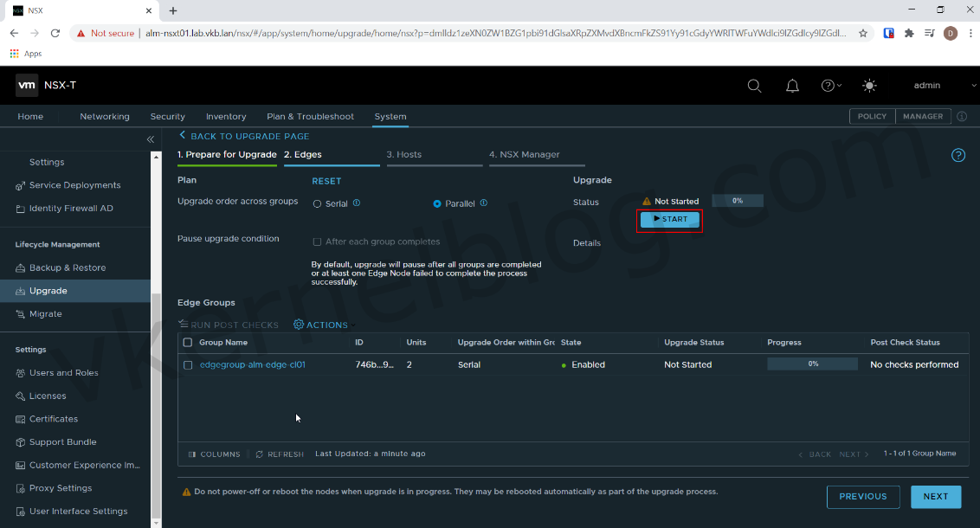Switch to the Networking menu
Screen dimensions: 980x528
click(x=104, y=116)
